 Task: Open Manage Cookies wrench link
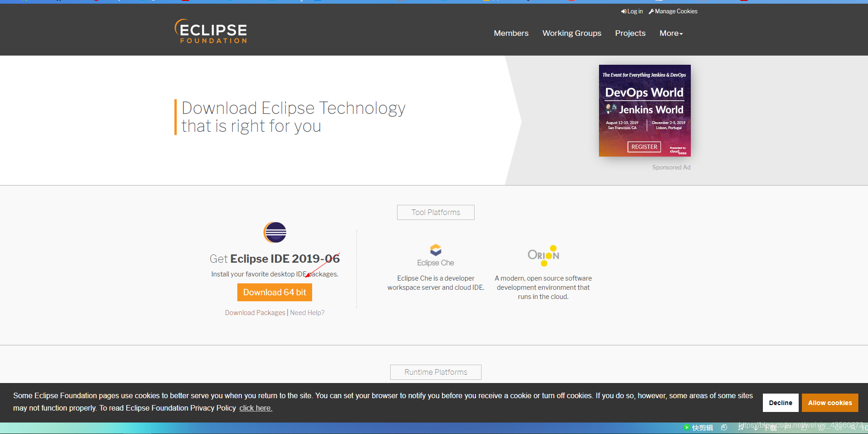(x=673, y=11)
